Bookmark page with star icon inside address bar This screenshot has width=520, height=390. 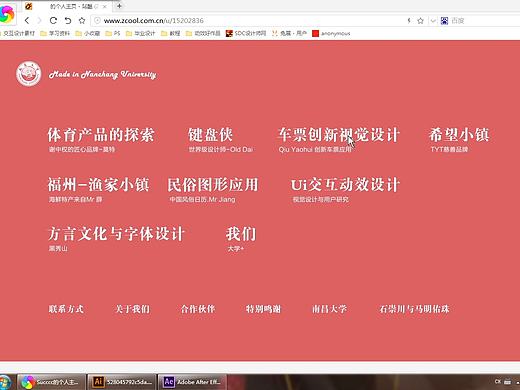click(420, 21)
